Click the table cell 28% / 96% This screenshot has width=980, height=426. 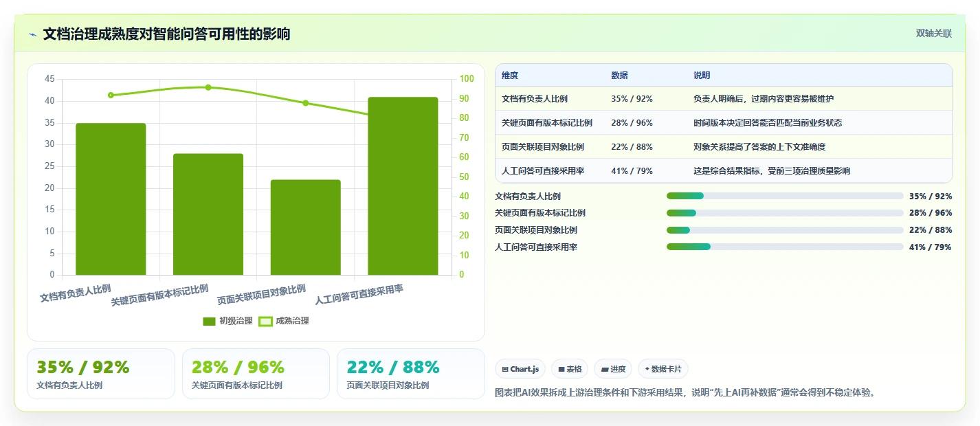[x=632, y=123]
